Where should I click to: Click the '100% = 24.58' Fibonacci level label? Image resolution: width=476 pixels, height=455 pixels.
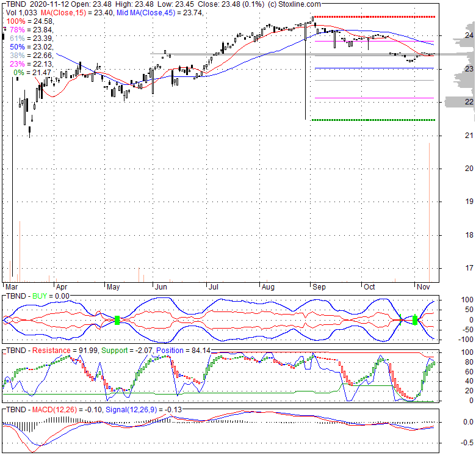tap(30, 21)
